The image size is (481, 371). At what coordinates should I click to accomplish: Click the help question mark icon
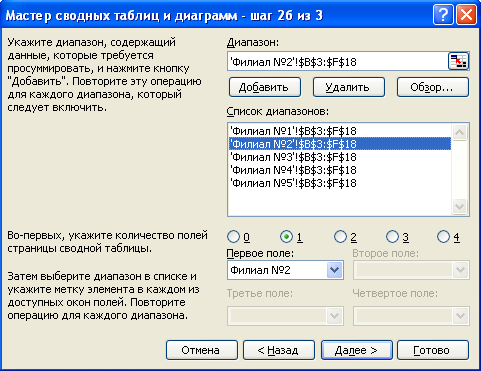click(443, 15)
